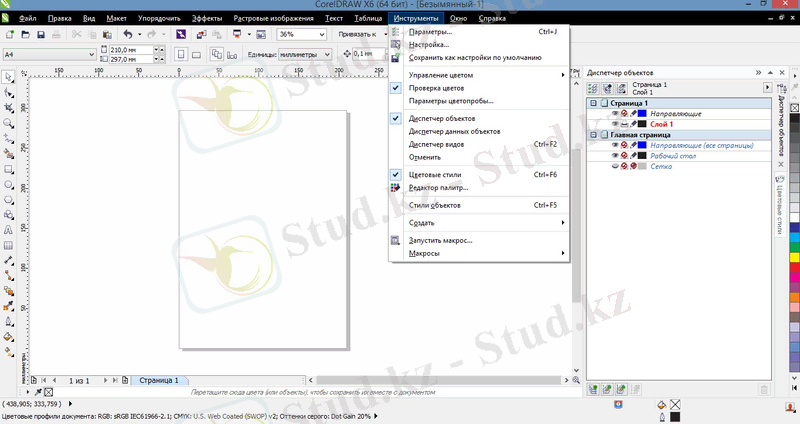Open the Эффекты menu in menu bar
The height and width of the screenshot is (424, 800).
tap(207, 19)
